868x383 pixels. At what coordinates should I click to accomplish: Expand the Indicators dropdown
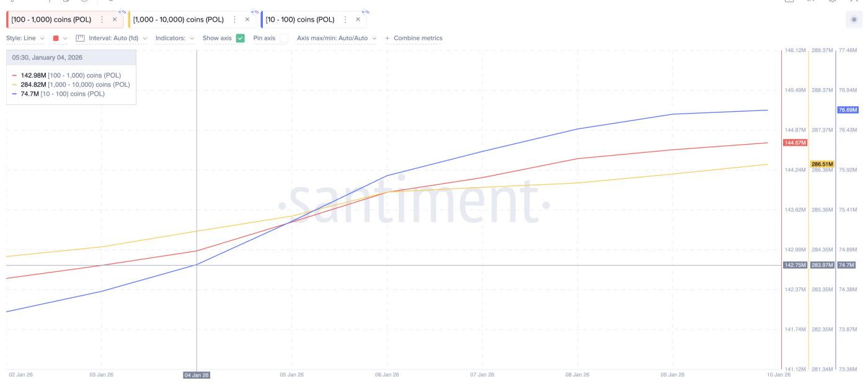tap(174, 38)
